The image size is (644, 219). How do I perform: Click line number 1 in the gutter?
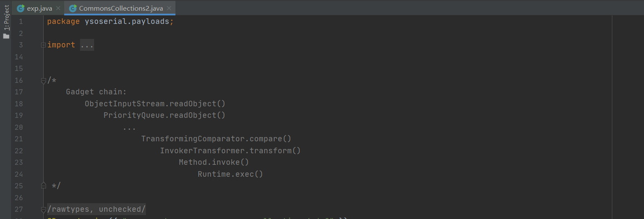point(21,22)
